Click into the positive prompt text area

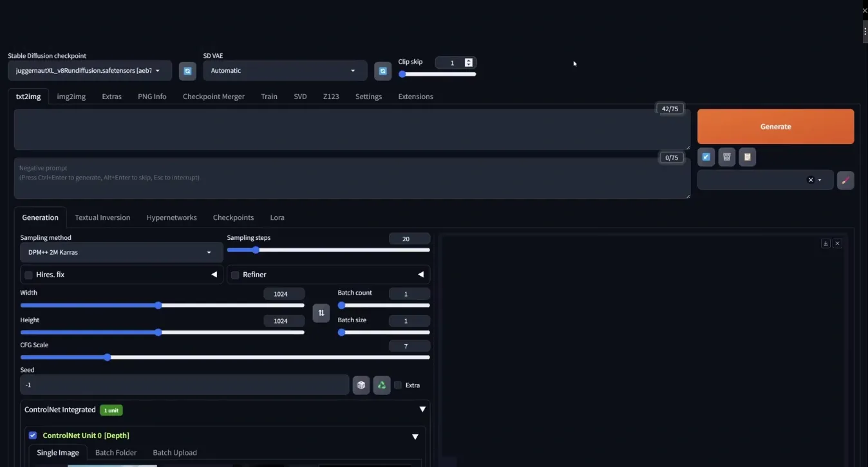click(352, 130)
